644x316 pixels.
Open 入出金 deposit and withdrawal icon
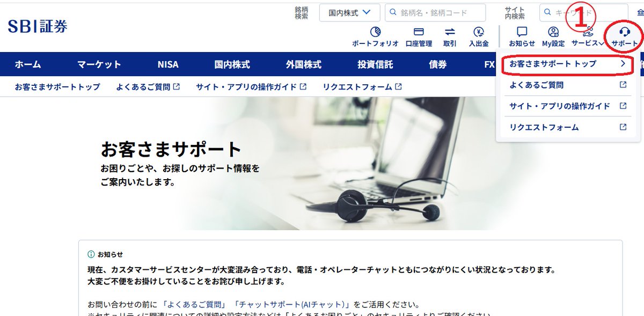point(479,36)
